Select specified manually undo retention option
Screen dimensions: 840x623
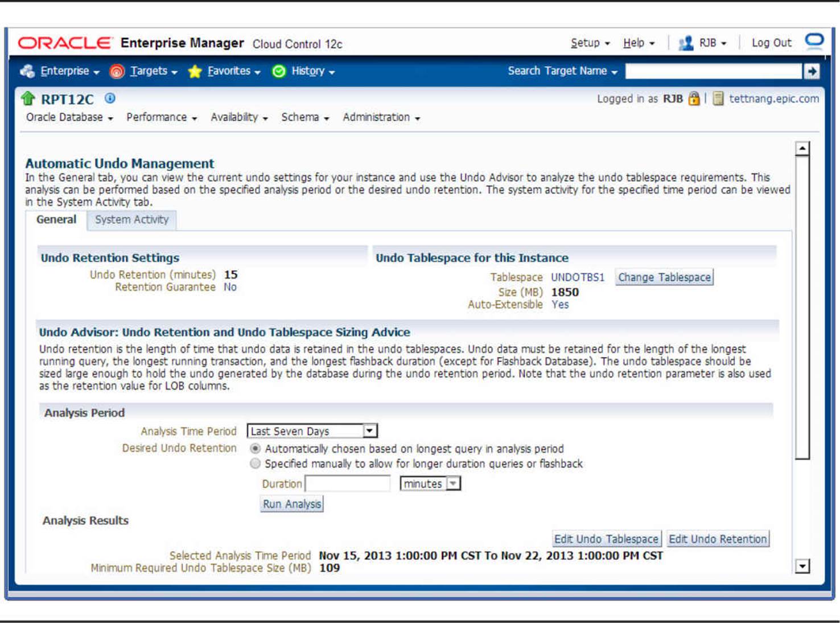tap(256, 464)
